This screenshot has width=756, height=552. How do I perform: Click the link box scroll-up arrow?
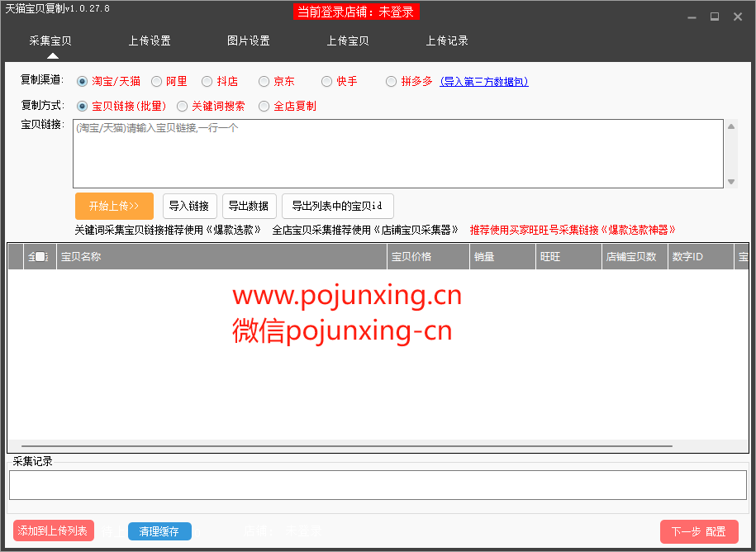pos(731,126)
